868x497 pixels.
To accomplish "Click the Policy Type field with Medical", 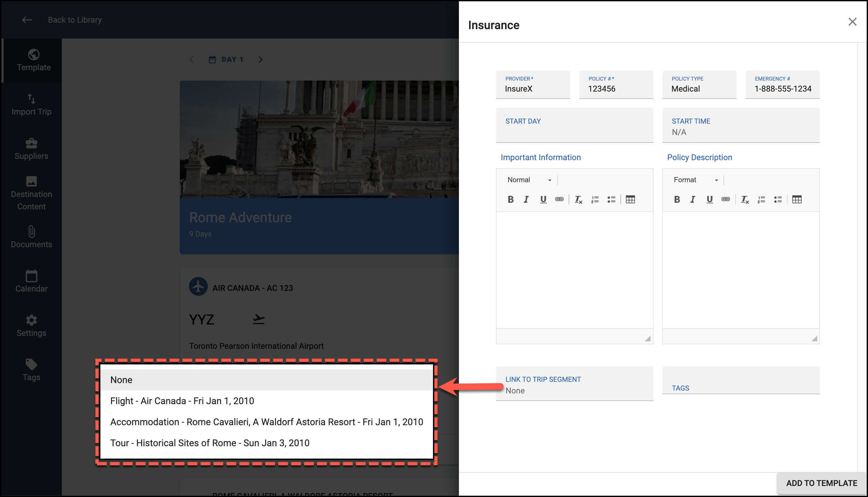I will [x=699, y=85].
